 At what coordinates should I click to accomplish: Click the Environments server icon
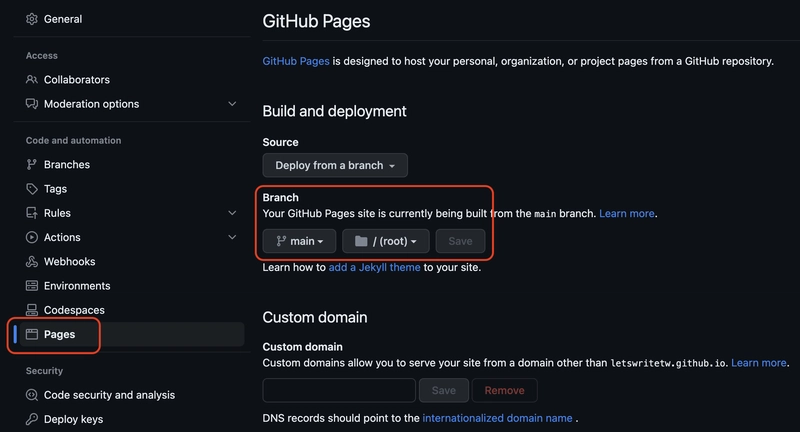(x=32, y=286)
